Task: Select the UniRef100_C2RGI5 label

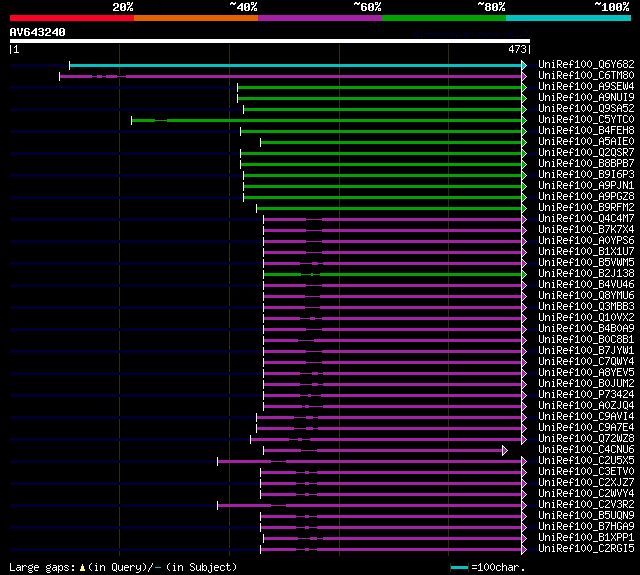Action: click(x=586, y=549)
